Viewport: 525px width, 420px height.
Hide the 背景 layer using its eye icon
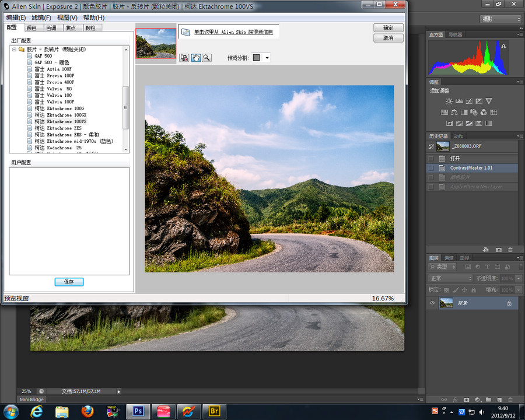[x=432, y=303]
